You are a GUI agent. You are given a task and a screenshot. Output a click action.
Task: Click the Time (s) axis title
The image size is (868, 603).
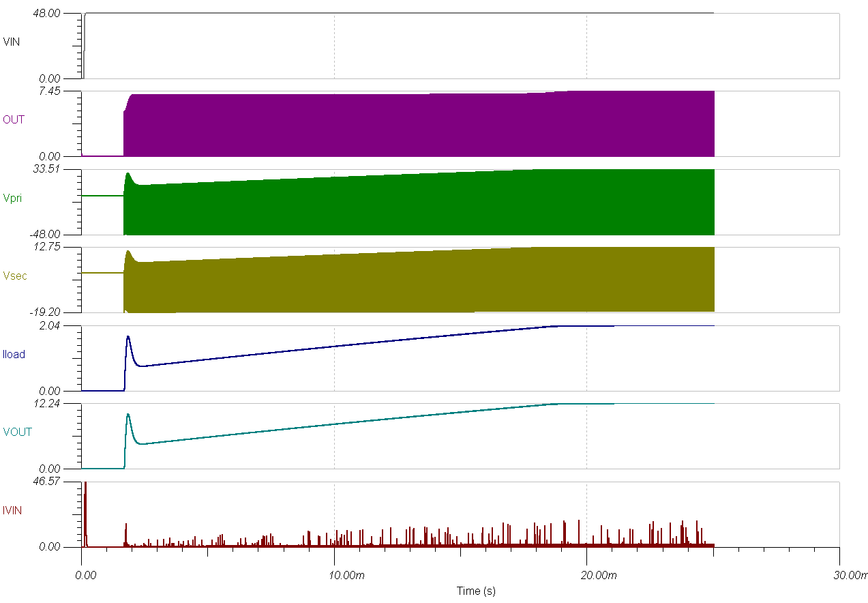476,591
